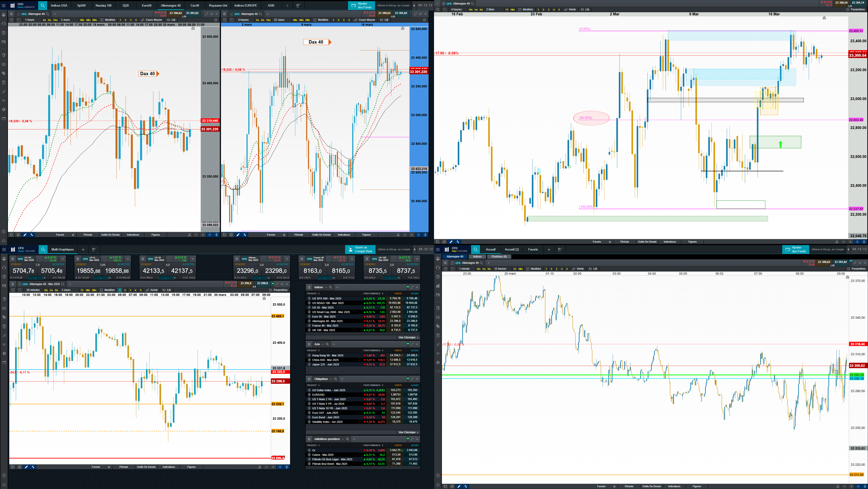868x489 pixels.
Task: Click the star icon beside Favoris under 4 heures chart
Action: pyautogui.click(x=284, y=235)
